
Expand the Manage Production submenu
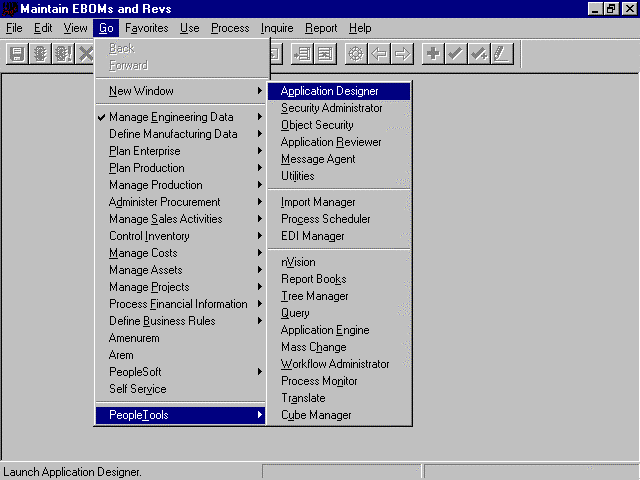(x=180, y=185)
